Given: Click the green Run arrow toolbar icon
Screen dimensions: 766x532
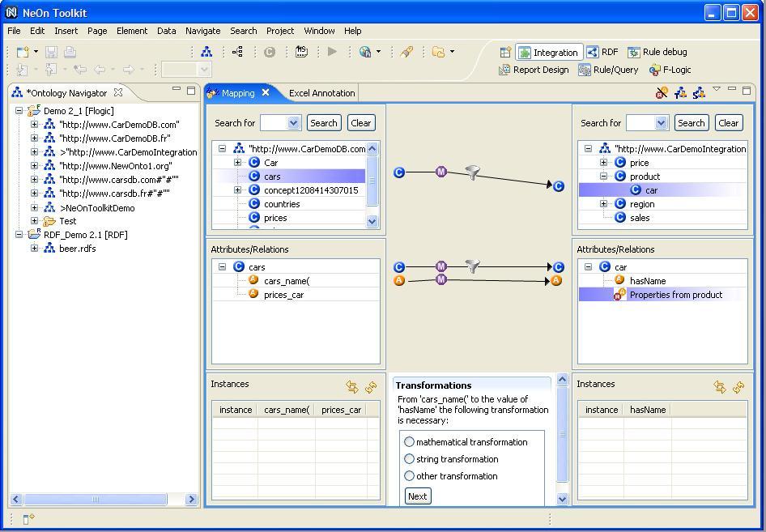Looking at the screenshot, I should (x=332, y=52).
